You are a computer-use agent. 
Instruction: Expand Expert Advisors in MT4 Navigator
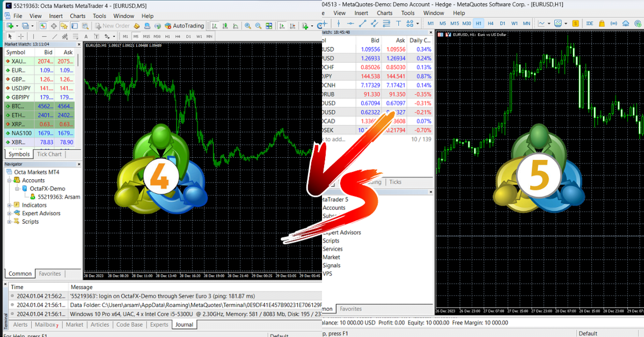pos(9,213)
